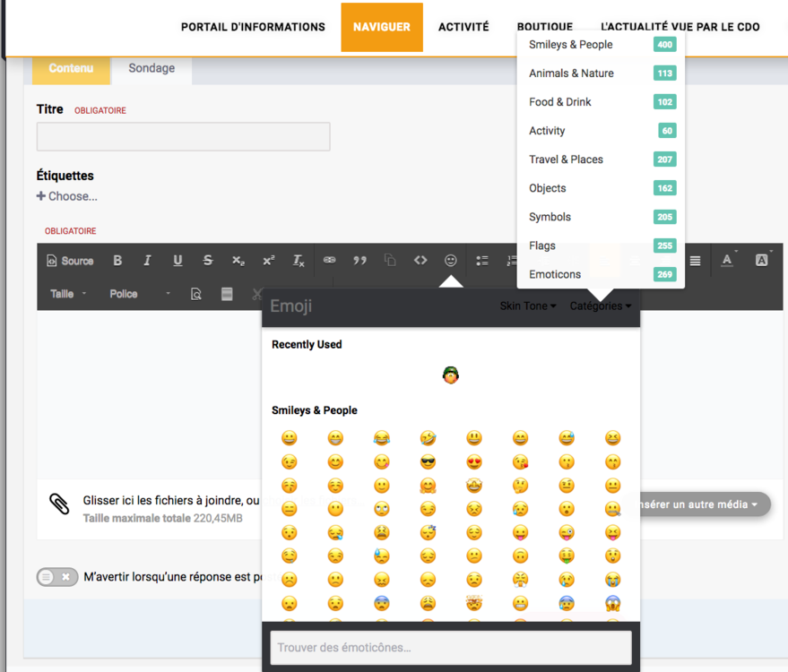788x672 pixels.
Task: Open the Activité nav item
Action: click(x=463, y=27)
